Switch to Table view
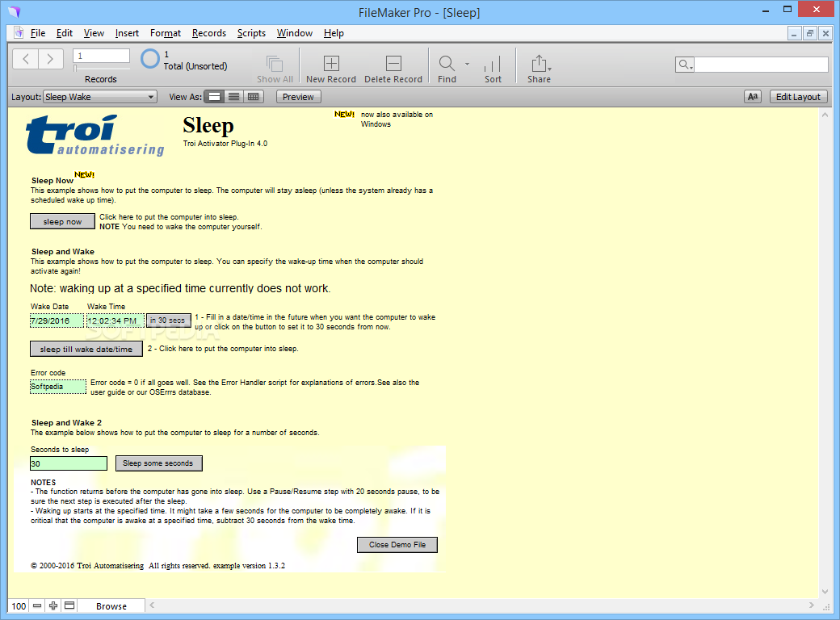Image resolution: width=840 pixels, height=620 pixels. pyautogui.click(x=254, y=97)
